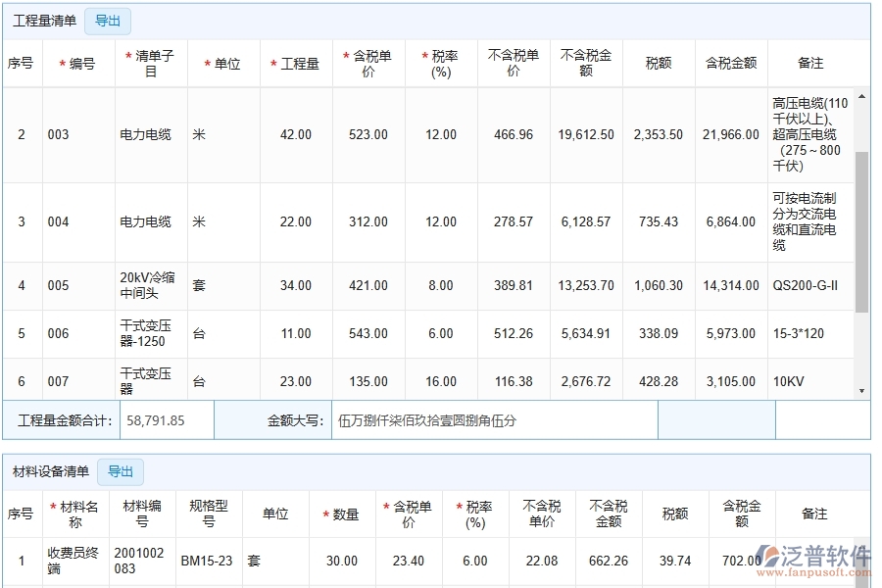Click the 含税单价 header in 工程量清单
Screen dimensions: 882x588
(368, 64)
